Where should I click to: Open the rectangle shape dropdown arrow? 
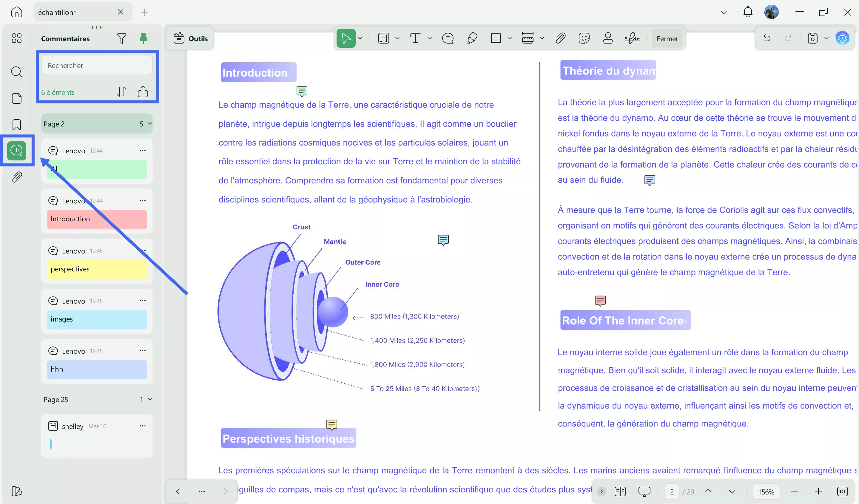(509, 38)
